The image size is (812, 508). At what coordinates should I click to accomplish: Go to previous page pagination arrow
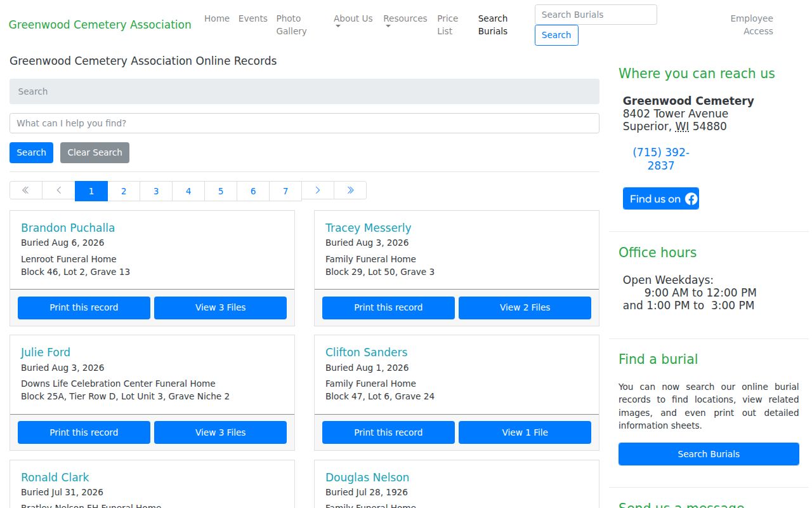(59, 190)
